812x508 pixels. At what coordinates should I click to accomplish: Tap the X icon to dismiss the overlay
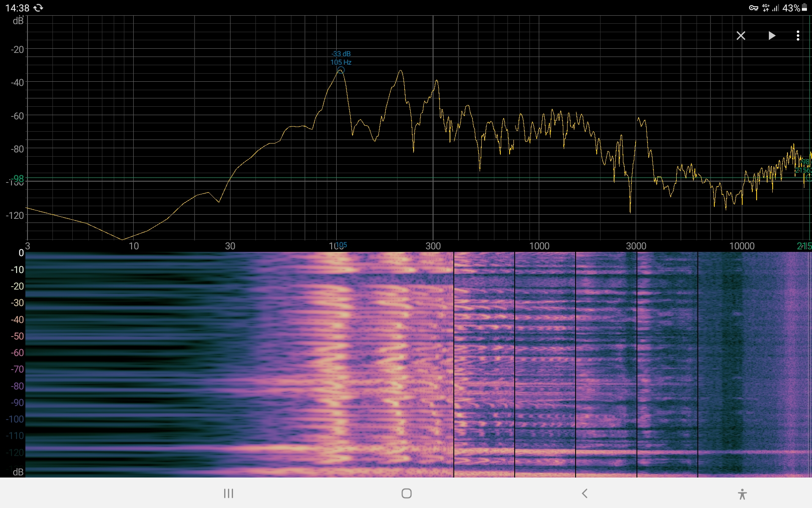tap(741, 36)
